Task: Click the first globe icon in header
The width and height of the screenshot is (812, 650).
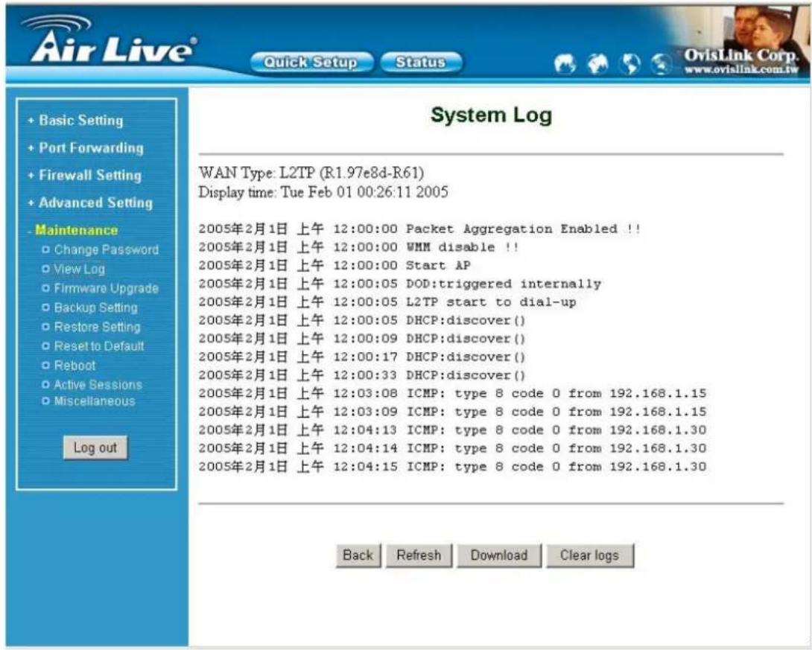Action: (565, 64)
